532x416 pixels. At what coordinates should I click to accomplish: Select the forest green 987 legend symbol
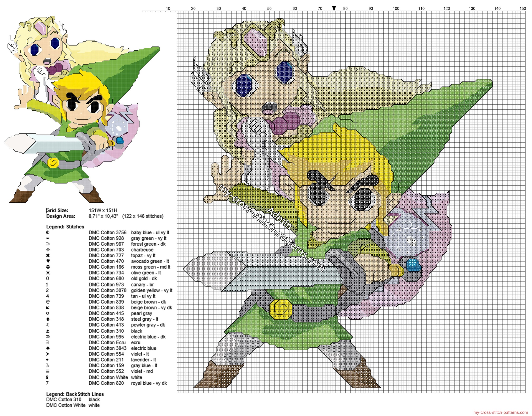[48, 244]
